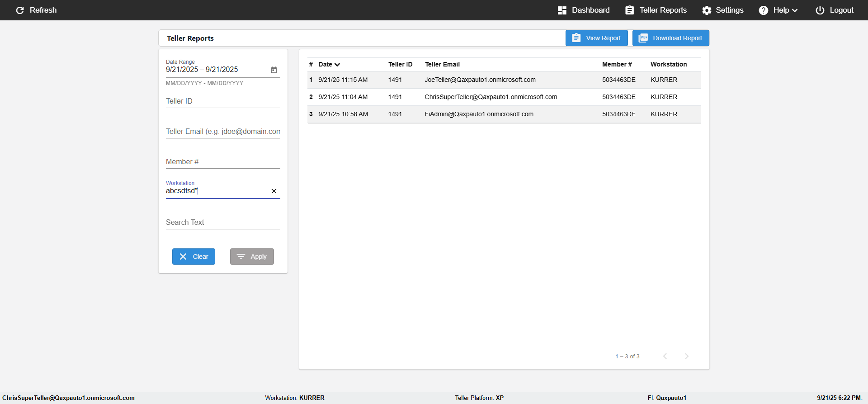Click the Download Report button
This screenshot has width=868, height=404.
[670, 38]
